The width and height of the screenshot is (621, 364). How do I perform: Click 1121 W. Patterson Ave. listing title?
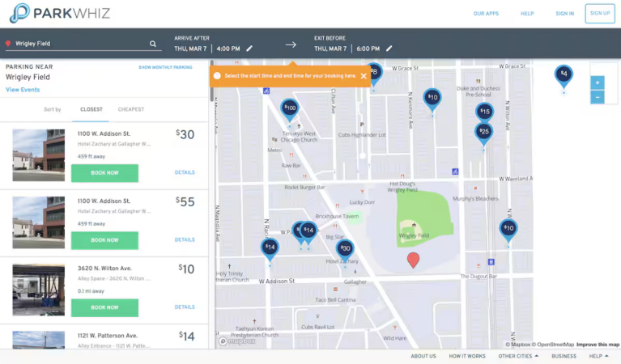108,336
